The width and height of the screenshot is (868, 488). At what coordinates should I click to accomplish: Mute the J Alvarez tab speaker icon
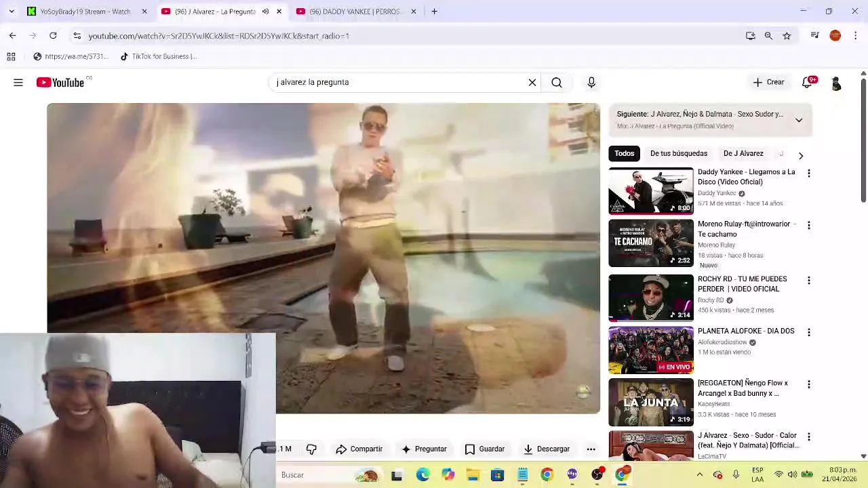(x=265, y=12)
